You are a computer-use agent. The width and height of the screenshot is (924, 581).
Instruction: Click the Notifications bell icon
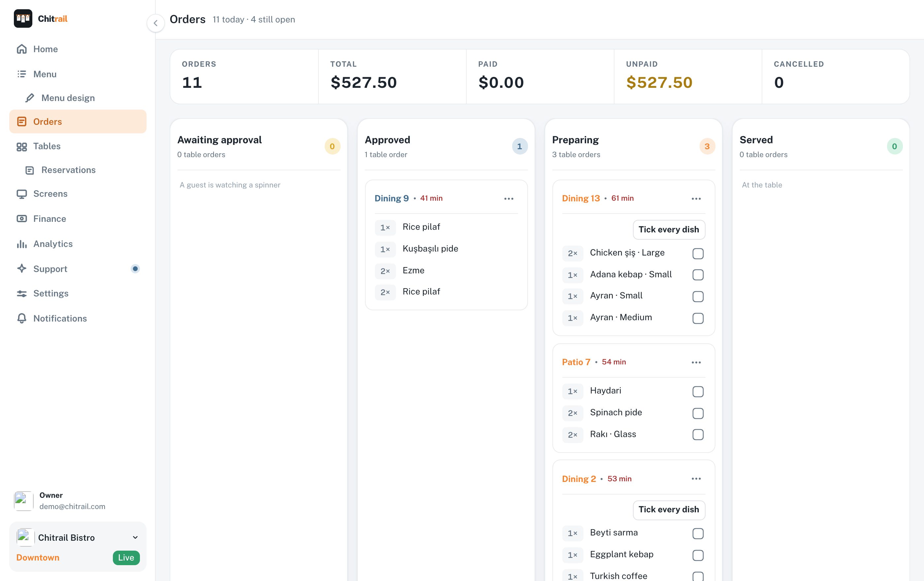pyautogui.click(x=22, y=319)
